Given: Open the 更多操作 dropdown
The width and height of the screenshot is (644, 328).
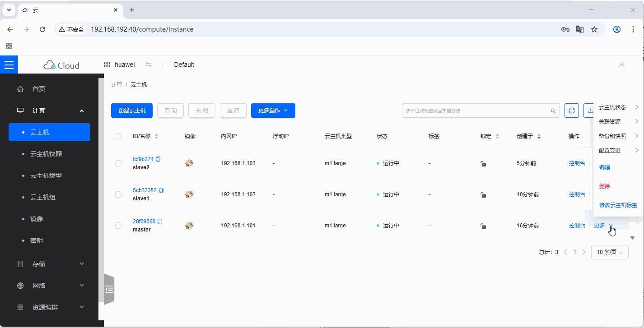Looking at the screenshot, I should [x=273, y=111].
